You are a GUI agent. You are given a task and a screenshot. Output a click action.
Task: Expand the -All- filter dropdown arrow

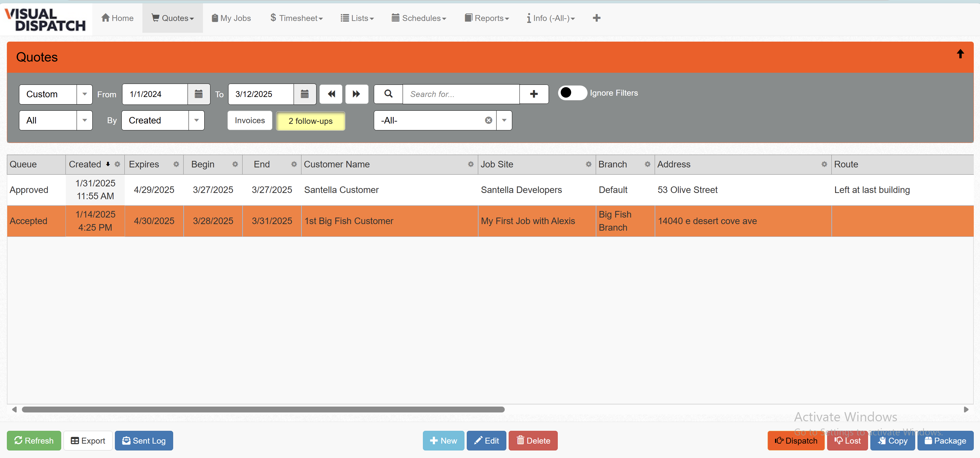(504, 120)
